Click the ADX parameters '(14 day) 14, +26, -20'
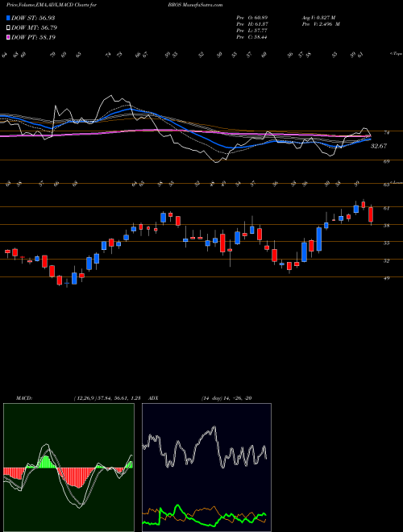The image size is (403, 532). [226, 398]
